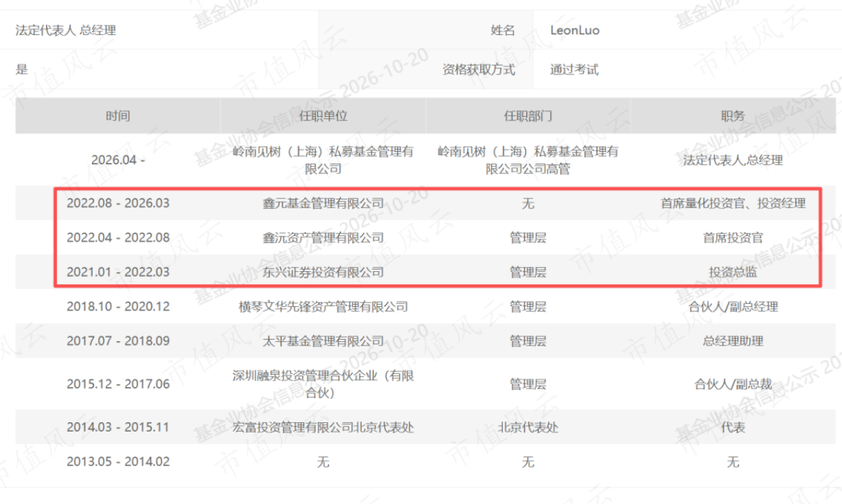Screen dimensions: 842x504
Task: Select the 横琴文华先锋资产管理有限公司 cell
Action: 323,307
